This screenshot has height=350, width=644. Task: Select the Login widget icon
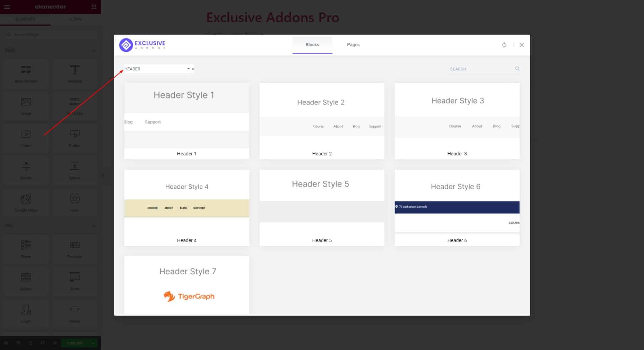pyautogui.click(x=26, y=309)
